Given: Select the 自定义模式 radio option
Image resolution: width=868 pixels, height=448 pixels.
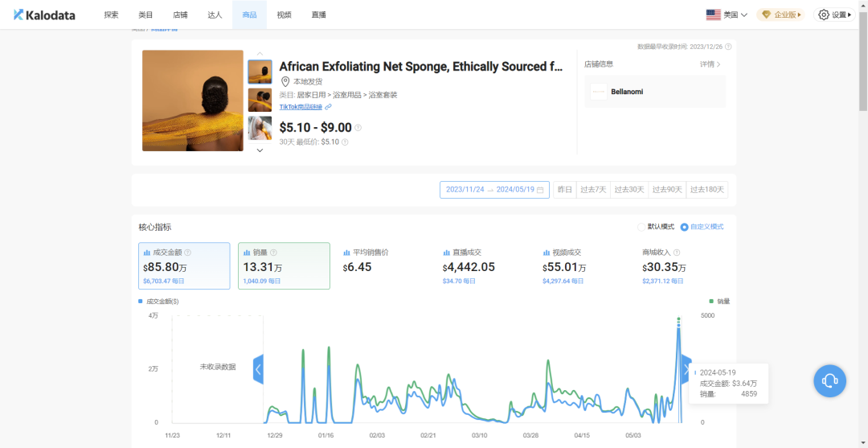Looking at the screenshot, I should 684,227.
